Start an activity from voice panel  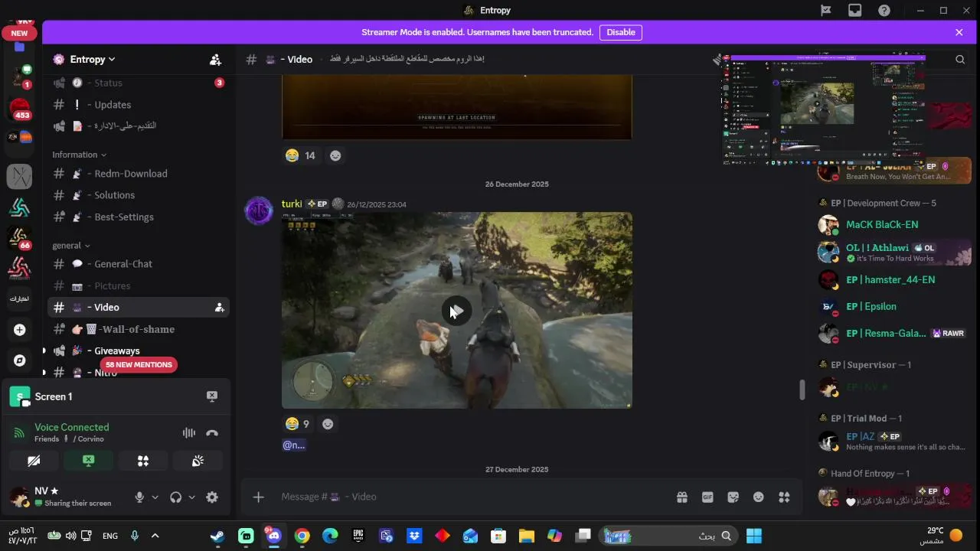142,461
